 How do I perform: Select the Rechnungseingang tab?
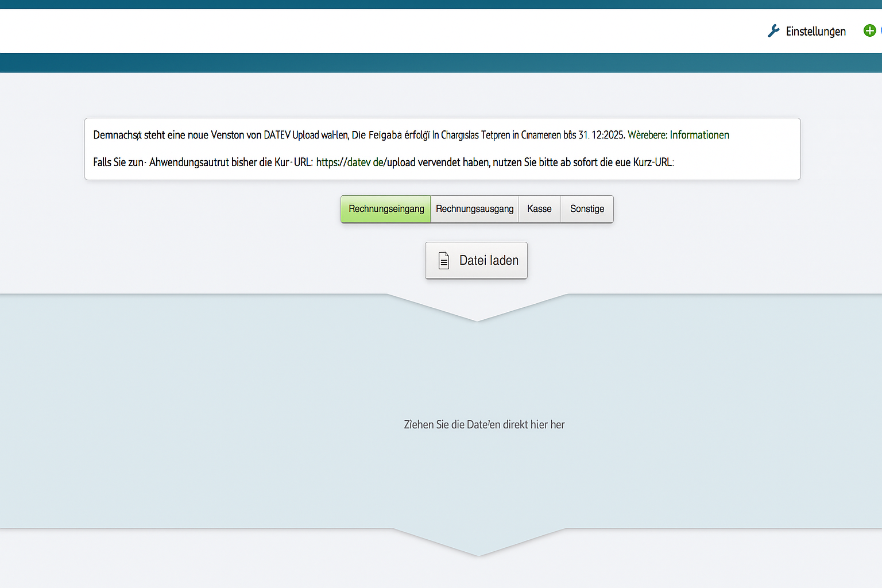point(386,209)
